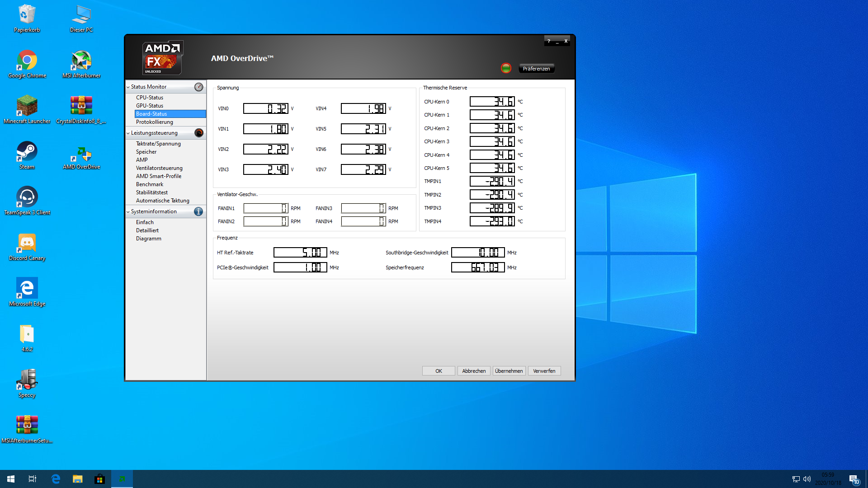Click the Systeminformation info icon
Viewport: 868px width, 488px height.
pyautogui.click(x=198, y=211)
